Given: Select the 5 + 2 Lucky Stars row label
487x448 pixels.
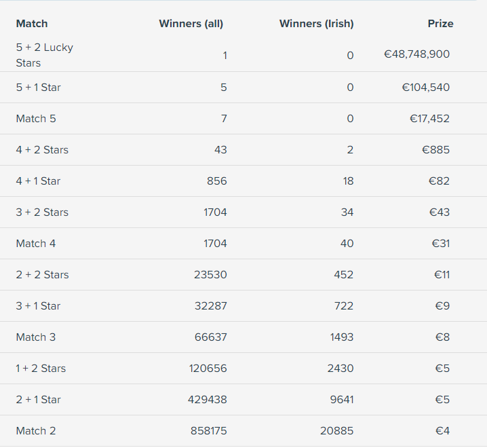Looking at the screenshot, I should click(x=44, y=55).
